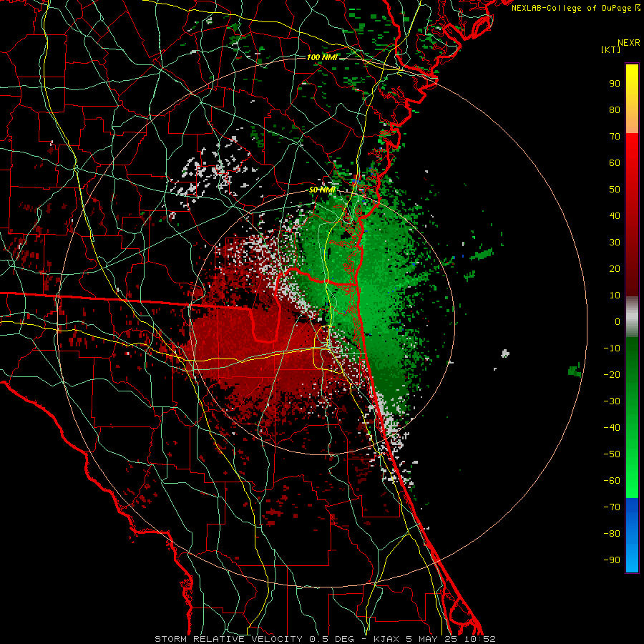The width and height of the screenshot is (644, 644).
Task: Click the -20 value on the velocity scale
Action: (612, 375)
